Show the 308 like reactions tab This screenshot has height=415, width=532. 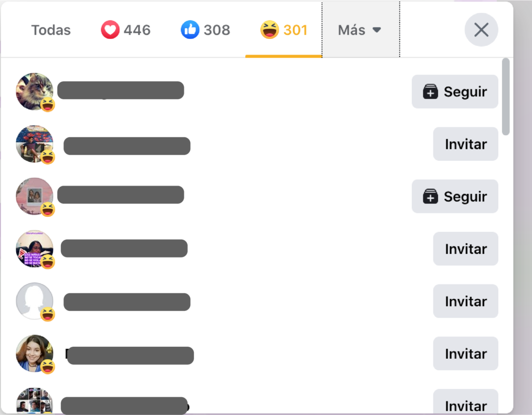[205, 30]
